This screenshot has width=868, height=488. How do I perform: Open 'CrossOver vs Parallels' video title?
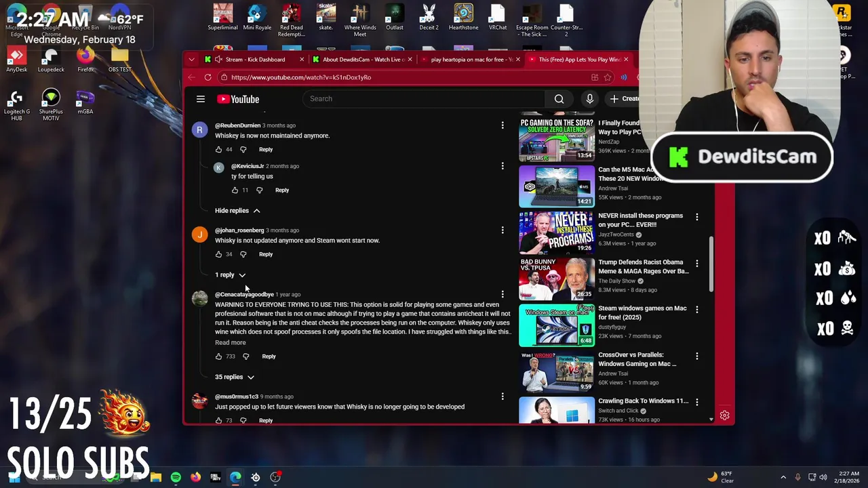click(637, 359)
